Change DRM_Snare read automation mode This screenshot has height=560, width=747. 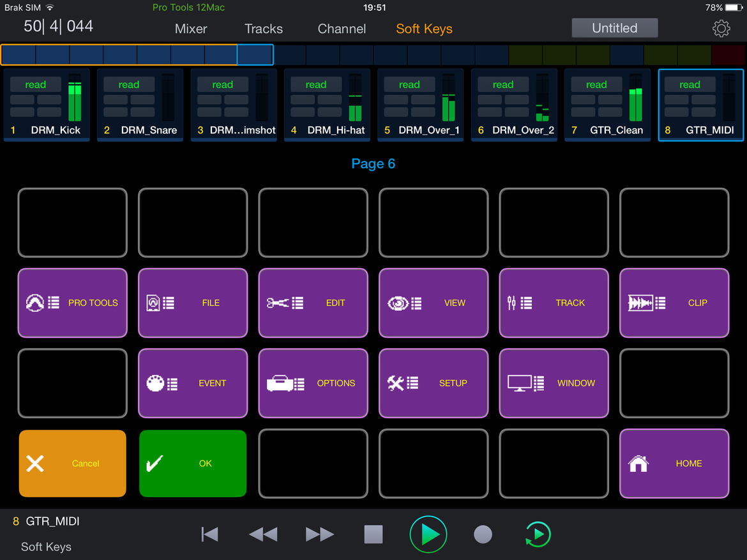[129, 84]
